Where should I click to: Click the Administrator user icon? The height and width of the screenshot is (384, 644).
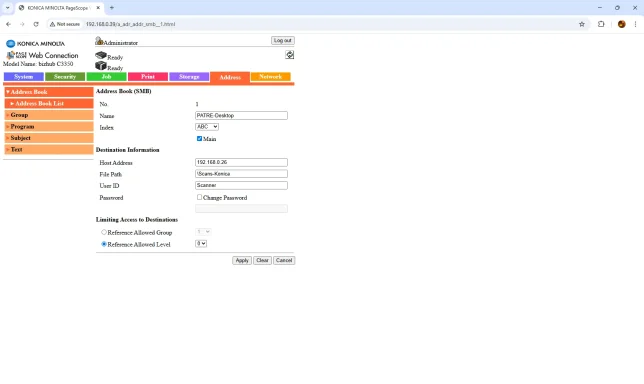99,41
